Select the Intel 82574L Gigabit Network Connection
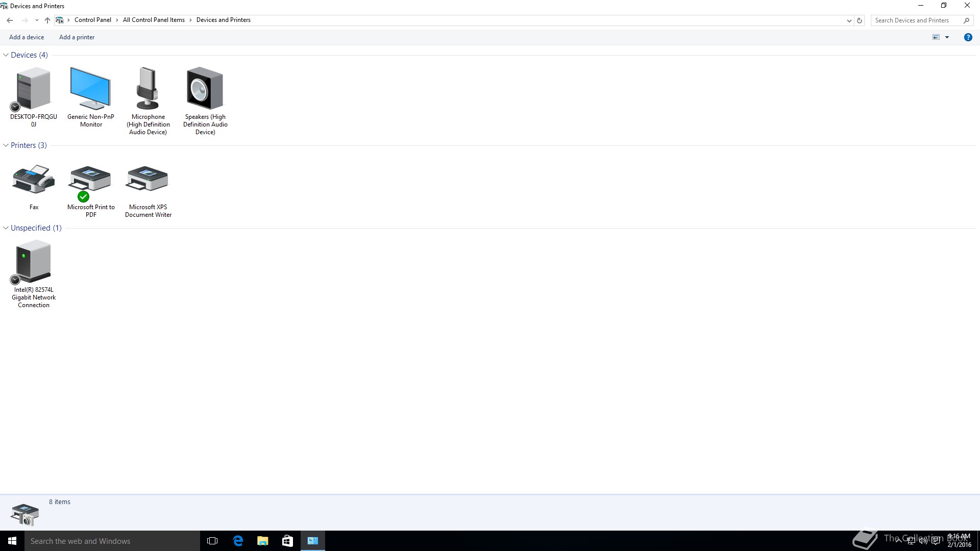Viewport: 980px width, 551px height. click(x=33, y=262)
